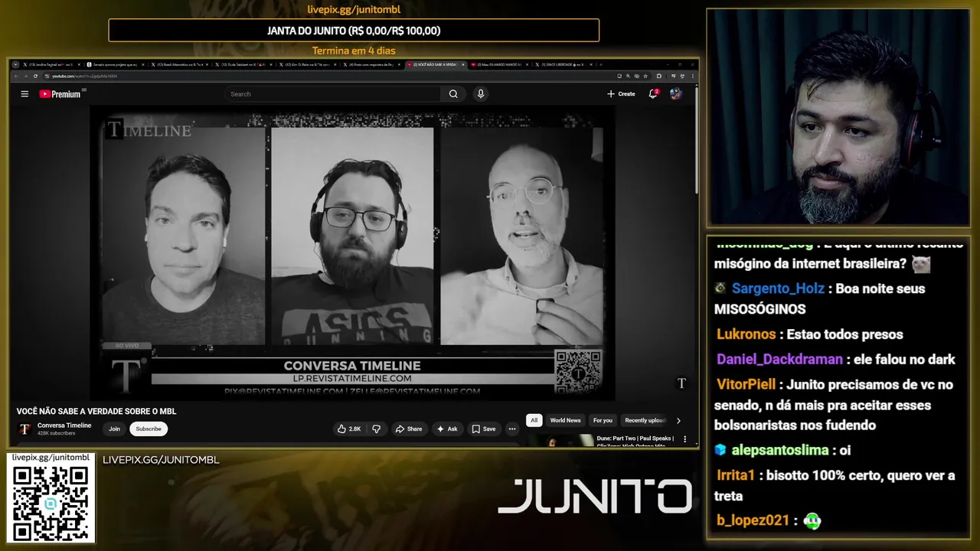
Task: Run search with the magnifier button
Action: coord(453,94)
